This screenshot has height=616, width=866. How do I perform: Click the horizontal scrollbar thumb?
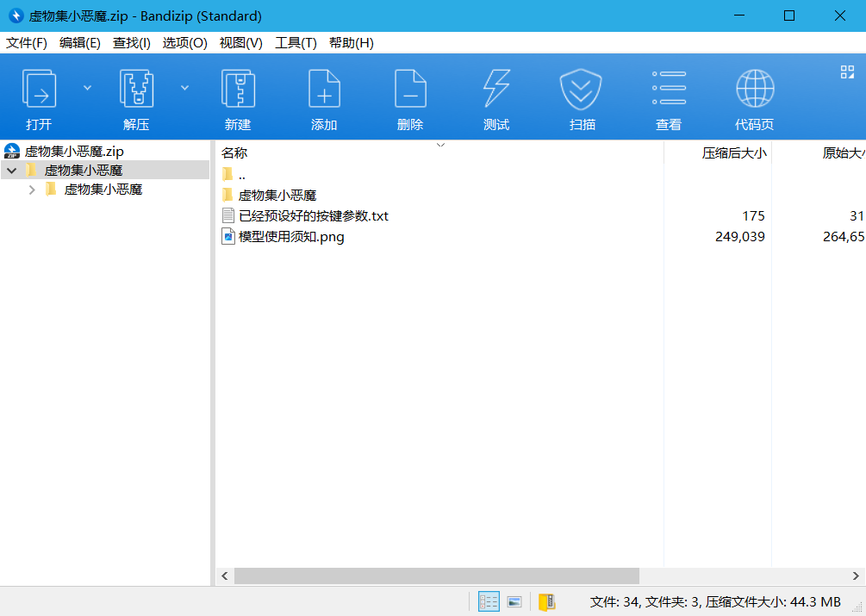(436, 576)
